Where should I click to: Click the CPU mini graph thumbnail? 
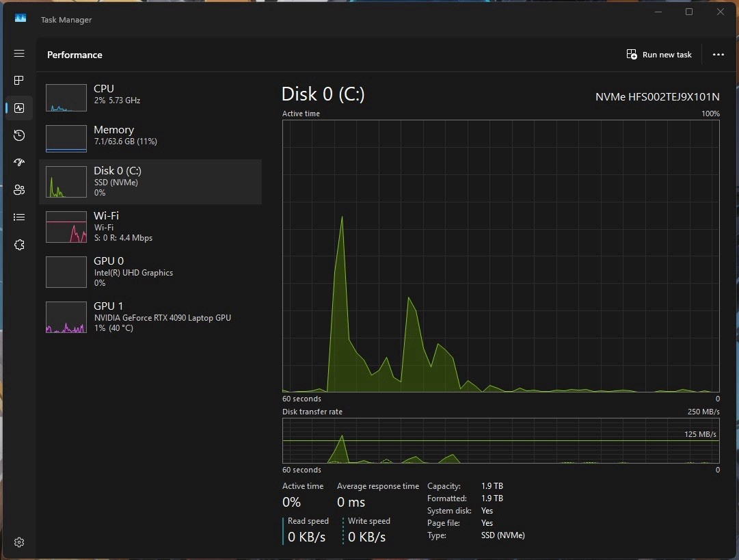tap(66, 98)
